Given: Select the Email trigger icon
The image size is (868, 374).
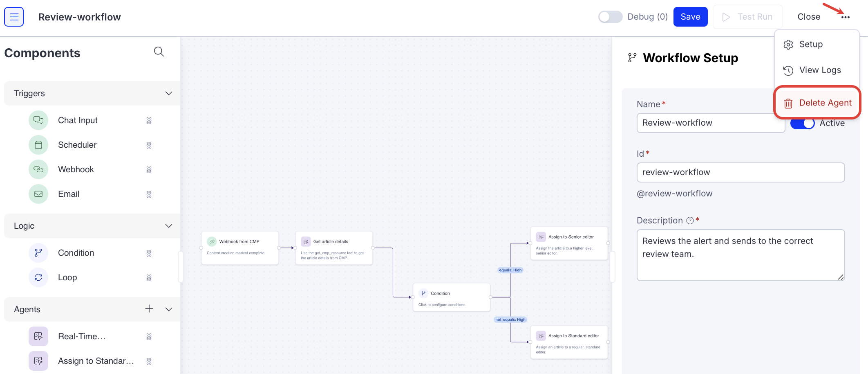Looking at the screenshot, I should [x=38, y=194].
